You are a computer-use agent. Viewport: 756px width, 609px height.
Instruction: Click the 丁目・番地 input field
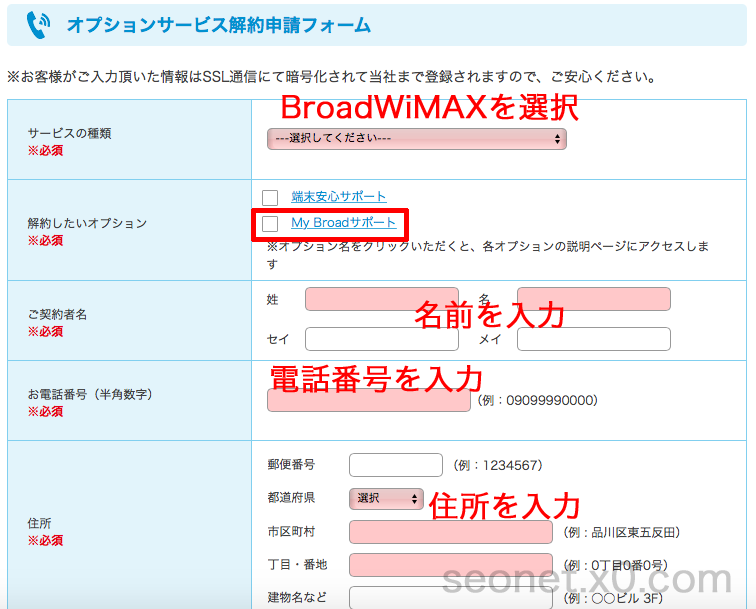tap(451, 565)
